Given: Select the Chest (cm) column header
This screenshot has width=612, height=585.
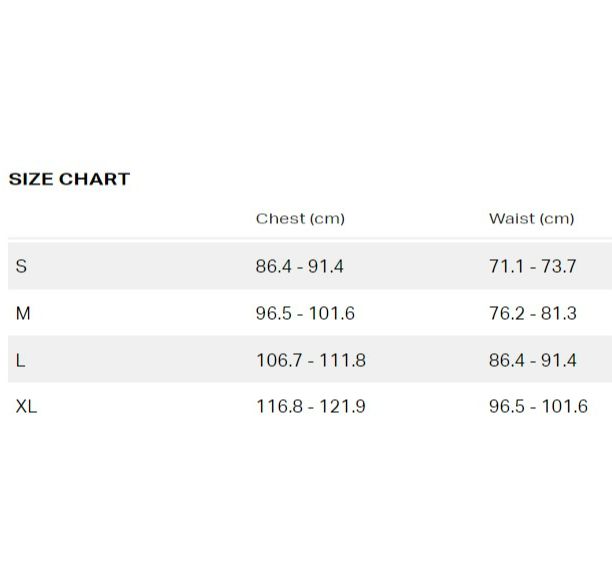Looking at the screenshot, I should 300,218.
